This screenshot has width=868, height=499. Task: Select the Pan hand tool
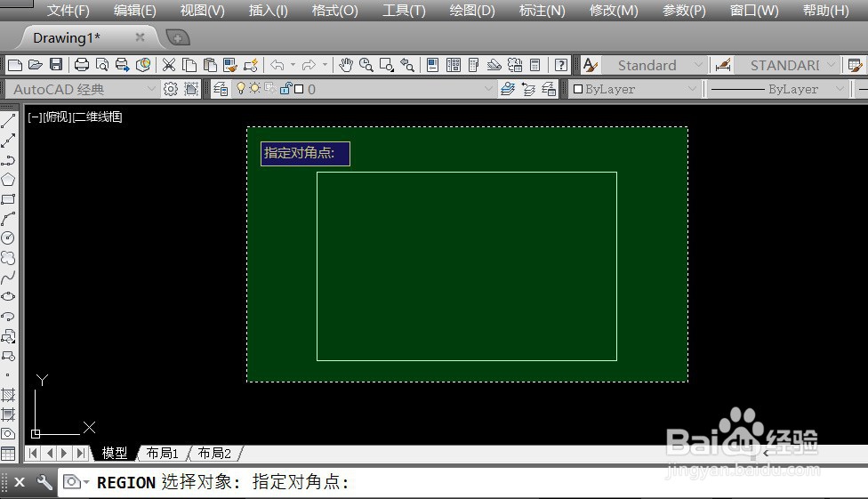[x=346, y=65]
